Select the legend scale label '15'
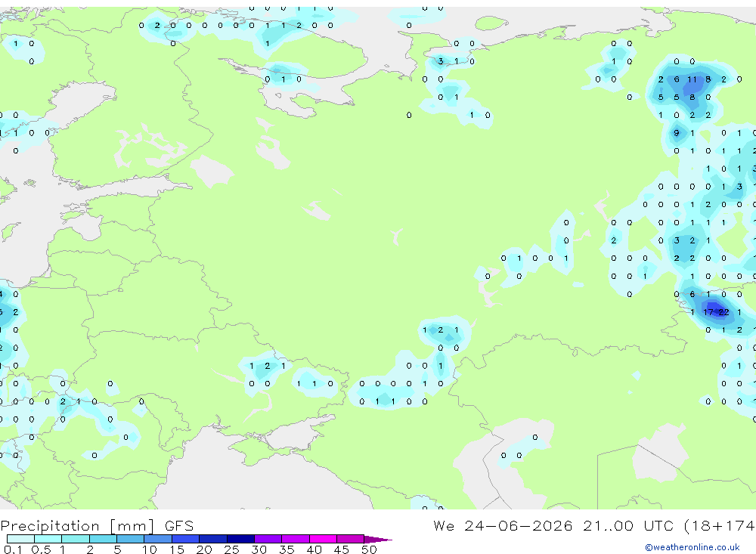Screen dimensions: 756x554 pos(177,549)
